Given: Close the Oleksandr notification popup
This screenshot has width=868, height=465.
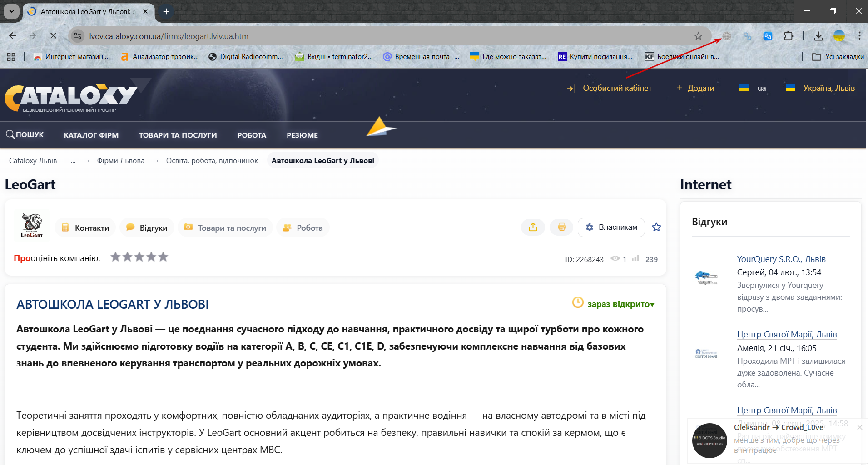Looking at the screenshot, I should (x=860, y=427).
